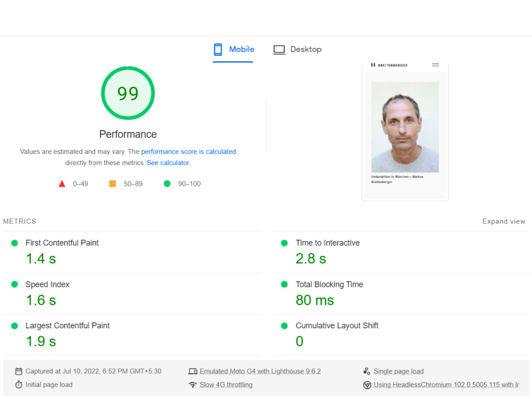532x399 pixels.
Task: Click the stopwatch icon beside Initial page load
Action: [x=19, y=385]
